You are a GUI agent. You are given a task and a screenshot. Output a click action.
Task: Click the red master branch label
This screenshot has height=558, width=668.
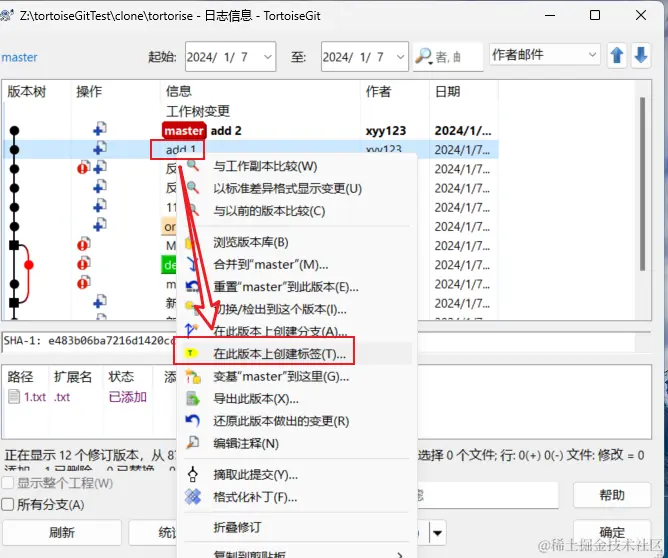[184, 130]
